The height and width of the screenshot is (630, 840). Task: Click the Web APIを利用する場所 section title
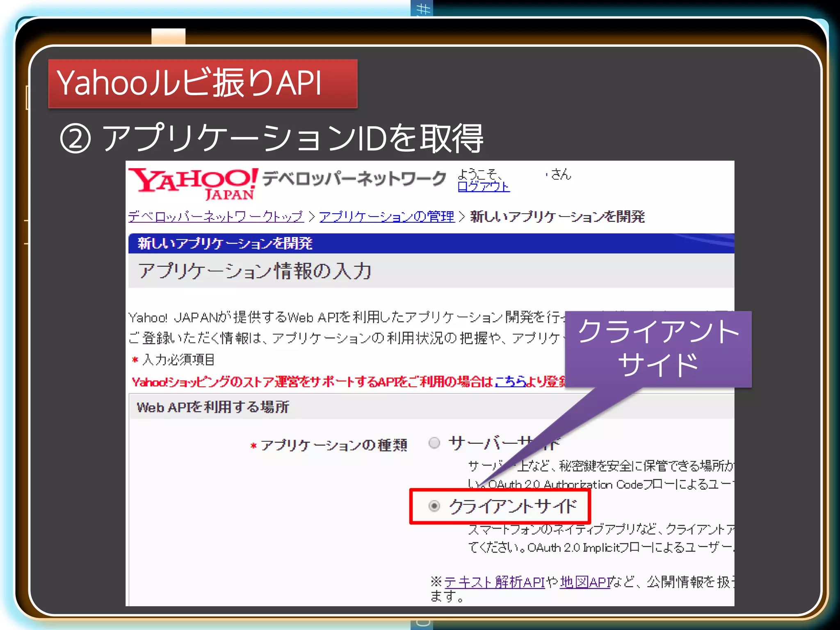click(x=213, y=407)
